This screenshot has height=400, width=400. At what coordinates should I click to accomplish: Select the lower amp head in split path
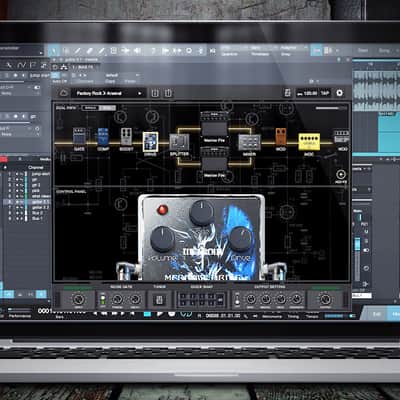(214, 160)
